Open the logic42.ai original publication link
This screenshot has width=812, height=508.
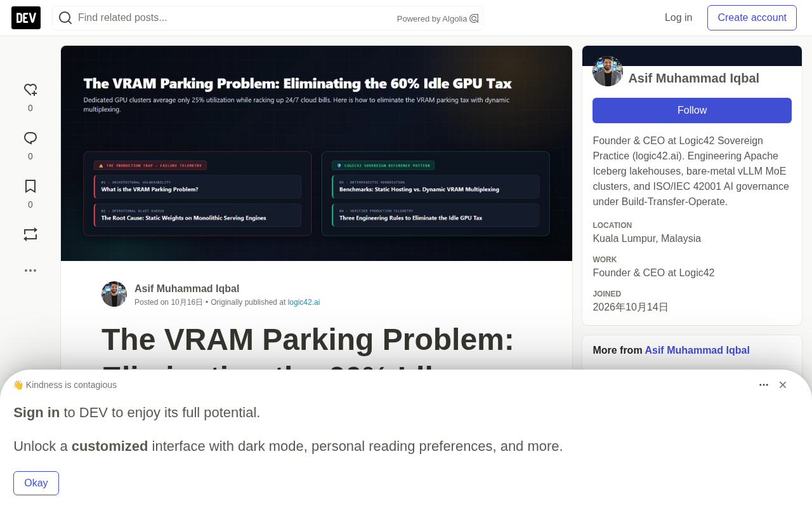pyautogui.click(x=304, y=302)
